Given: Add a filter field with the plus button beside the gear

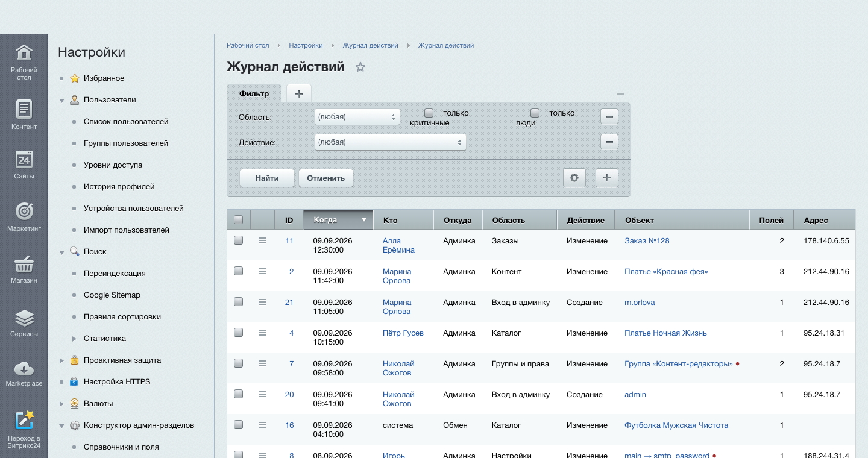Looking at the screenshot, I should (607, 178).
